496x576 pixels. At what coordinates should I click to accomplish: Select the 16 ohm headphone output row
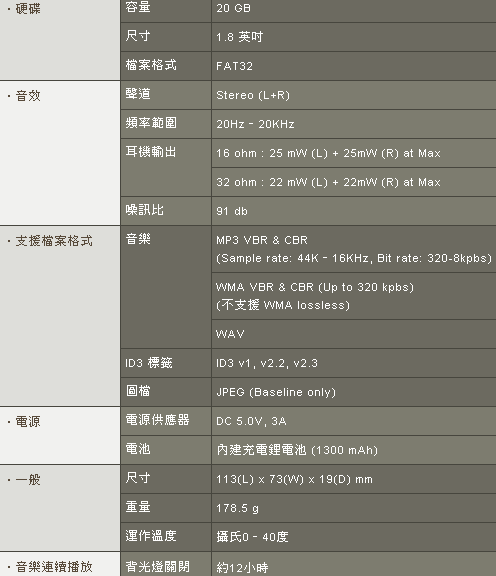click(354, 153)
